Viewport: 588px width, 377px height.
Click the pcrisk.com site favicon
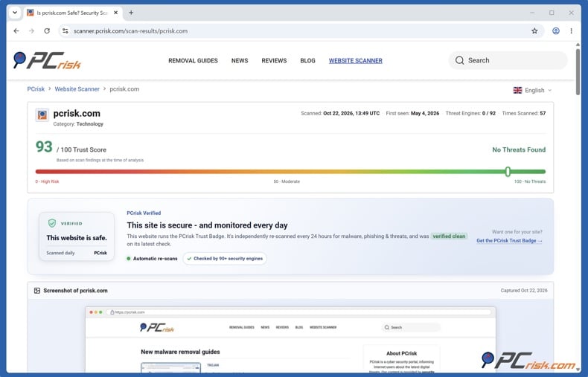(42, 115)
